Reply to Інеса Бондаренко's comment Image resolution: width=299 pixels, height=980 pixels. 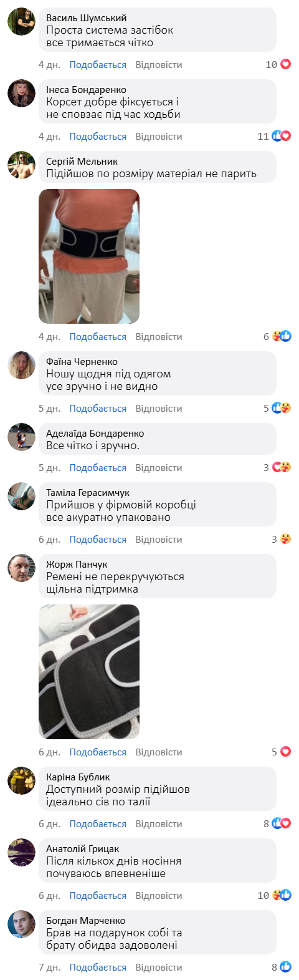click(x=159, y=137)
